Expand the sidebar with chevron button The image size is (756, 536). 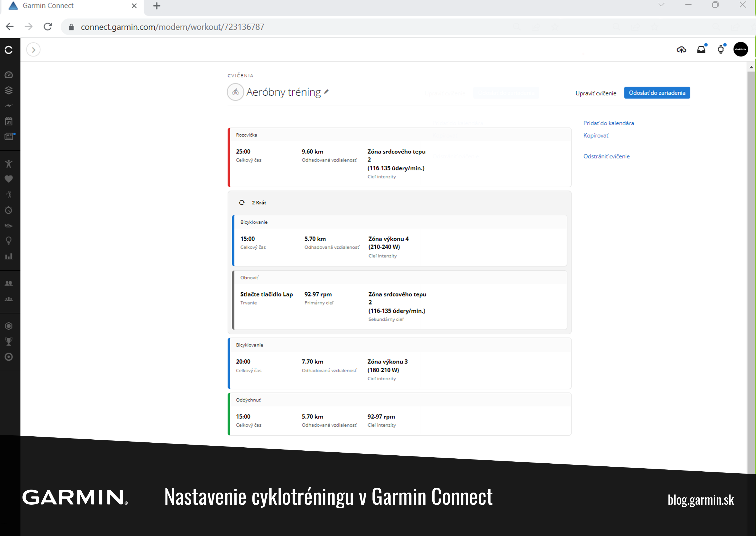pyautogui.click(x=33, y=50)
